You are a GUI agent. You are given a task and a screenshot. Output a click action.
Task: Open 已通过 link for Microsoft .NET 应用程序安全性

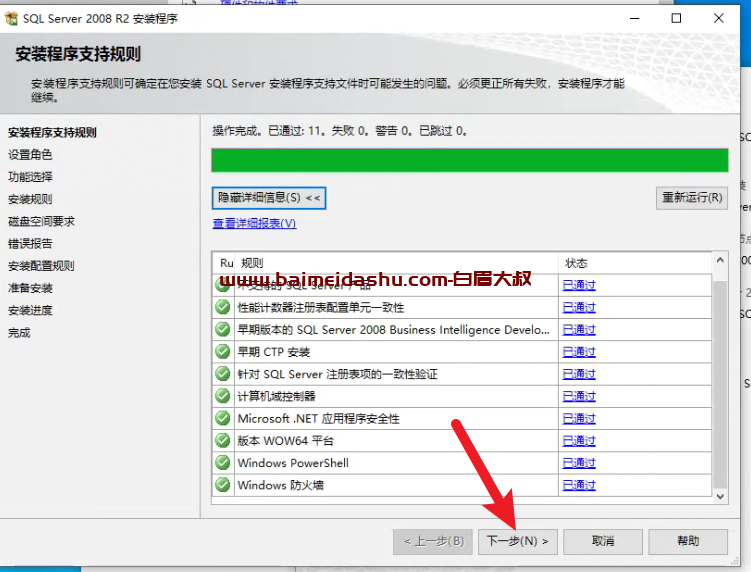pyautogui.click(x=579, y=419)
